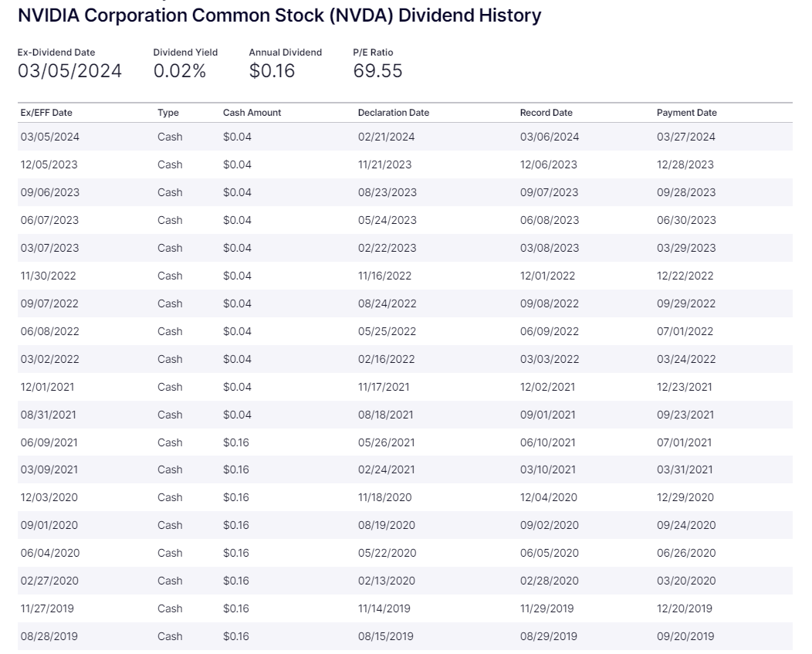The image size is (812, 654).
Task: Select Ex/EFF date 03/07/2023
Action: (x=49, y=248)
